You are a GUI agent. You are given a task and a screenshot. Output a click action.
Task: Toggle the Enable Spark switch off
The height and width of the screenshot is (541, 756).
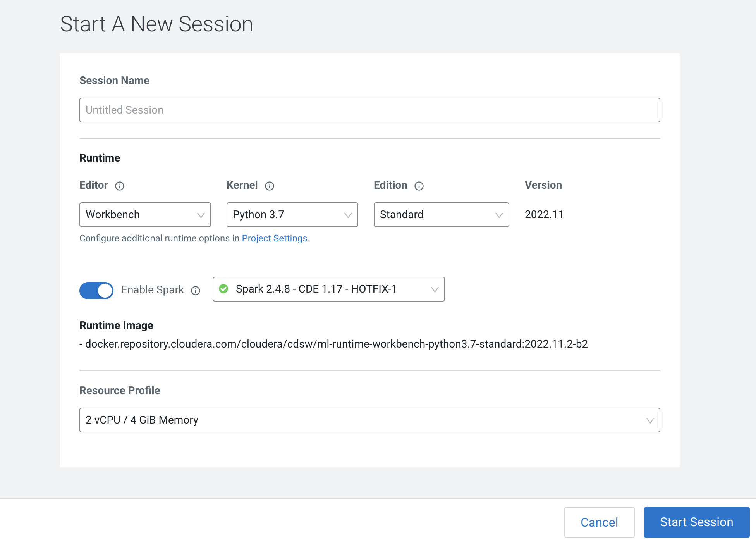(x=96, y=290)
